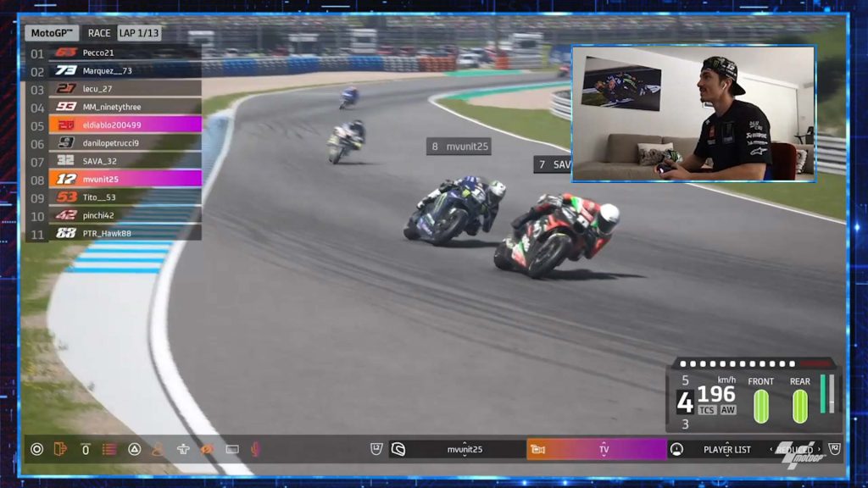Click the circle button icon in bottom bar

(37, 449)
